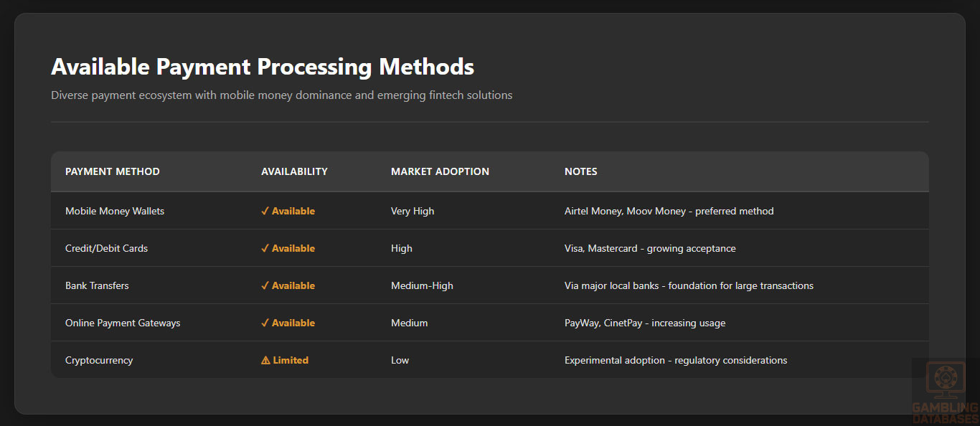The height and width of the screenshot is (426, 980).
Task: Click the Medium-High adoption value for Bank Transfers
Action: tap(422, 285)
